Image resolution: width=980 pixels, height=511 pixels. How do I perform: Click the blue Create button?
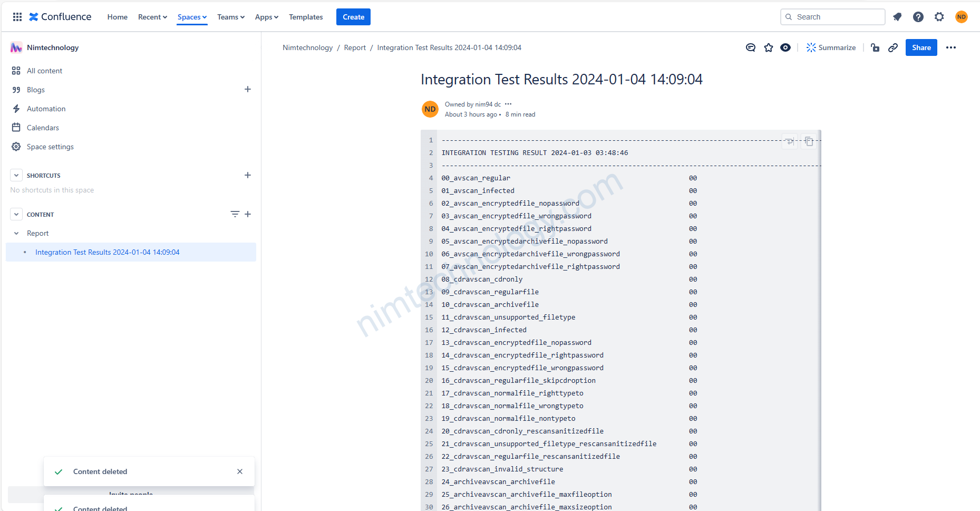pyautogui.click(x=353, y=17)
